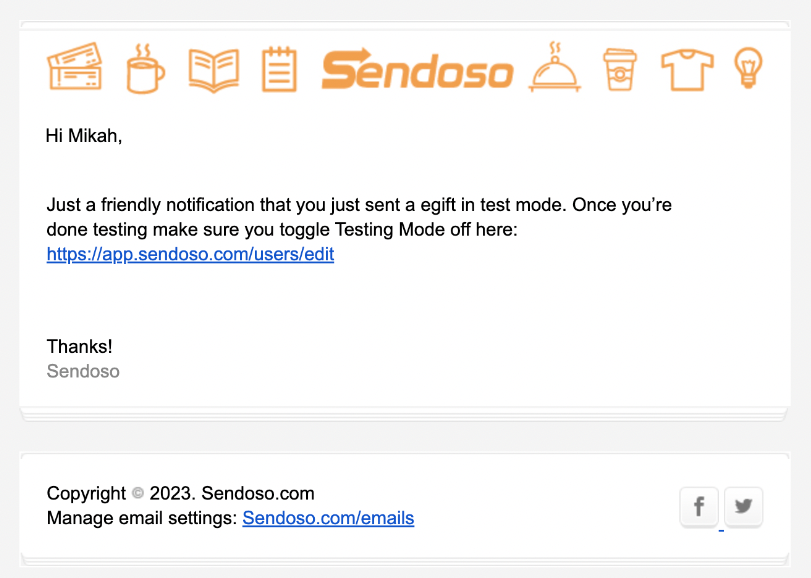Click the "Thanks!" sign-off text

pyautogui.click(x=80, y=347)
